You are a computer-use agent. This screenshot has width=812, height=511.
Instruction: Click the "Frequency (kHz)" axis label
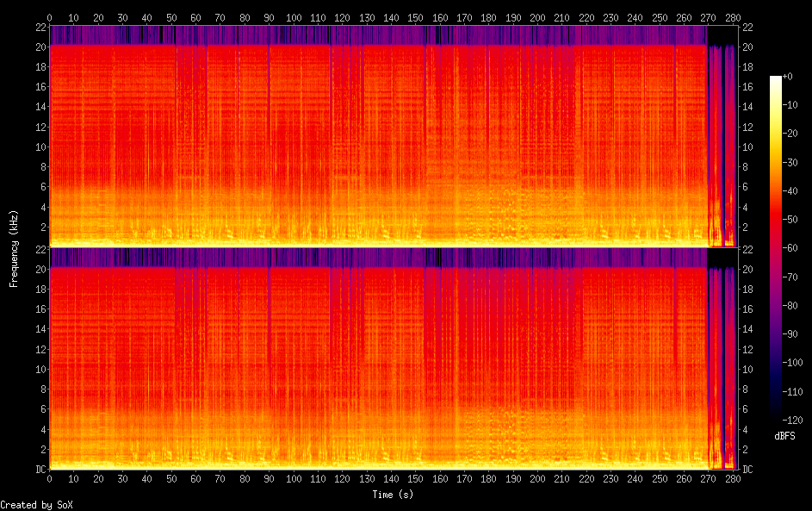pyautogui.click(x=14, y=247)
